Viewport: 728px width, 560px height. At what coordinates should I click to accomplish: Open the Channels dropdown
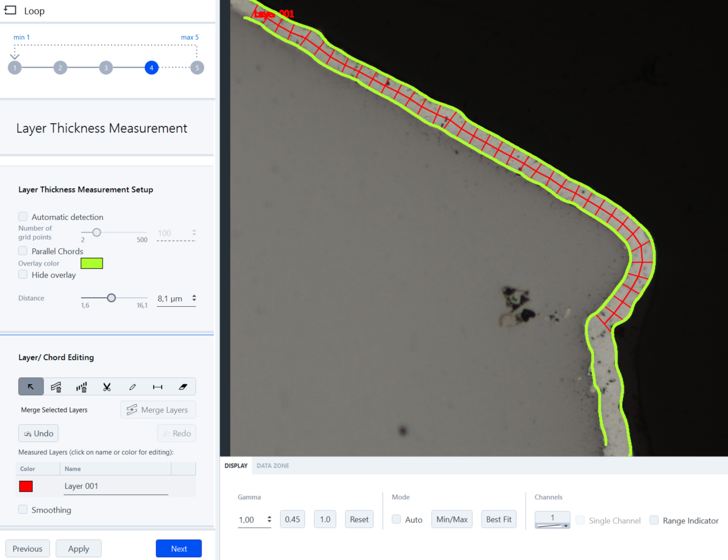(x=552, y=520)
